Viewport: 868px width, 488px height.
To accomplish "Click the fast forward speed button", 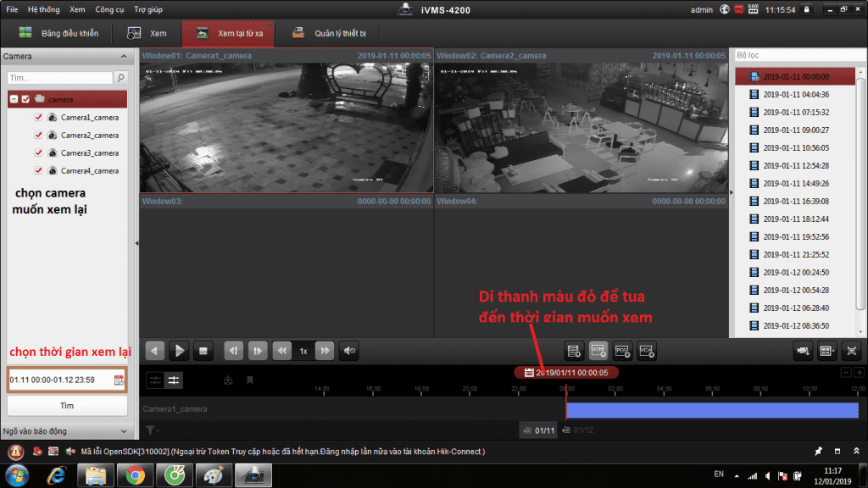I will [x=325, y=350].
